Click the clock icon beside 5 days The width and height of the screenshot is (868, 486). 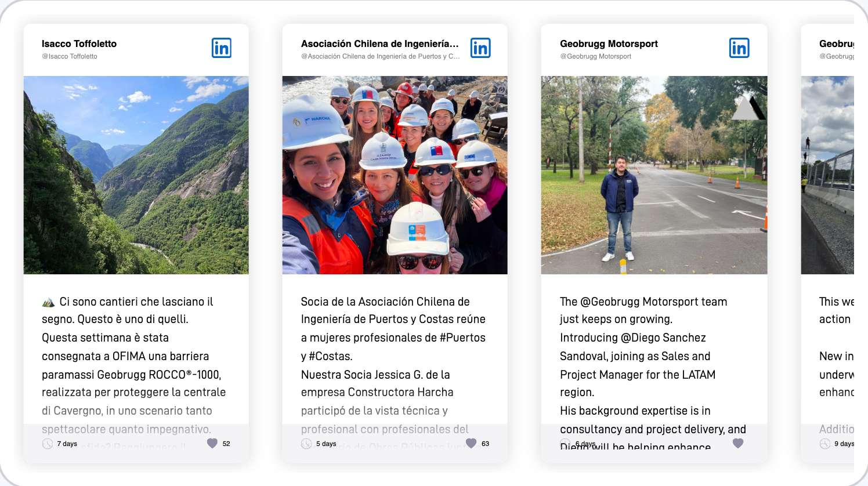[x=306, y=444]
